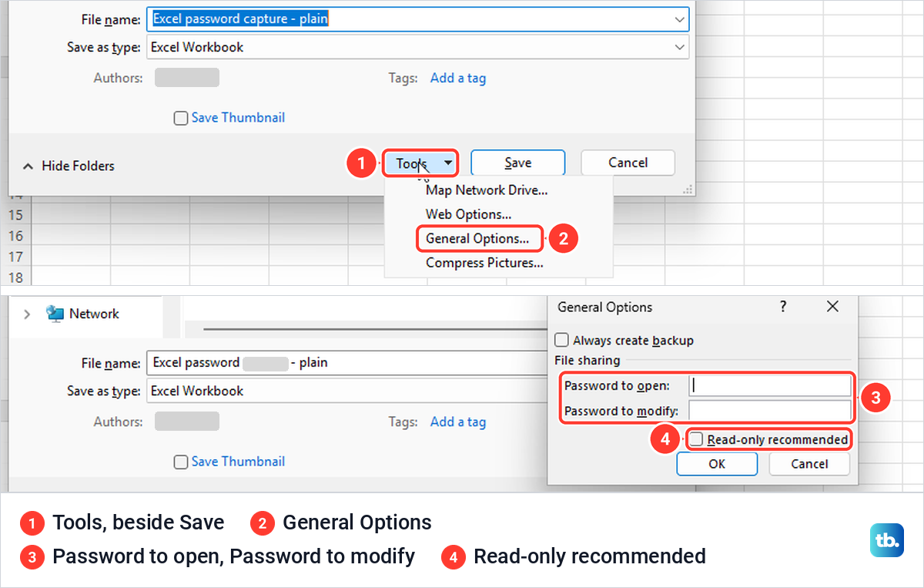This screenshot has width=924, height=588.
Task: Open Save as type combo beside the General Options dialog
Action: 346,391
